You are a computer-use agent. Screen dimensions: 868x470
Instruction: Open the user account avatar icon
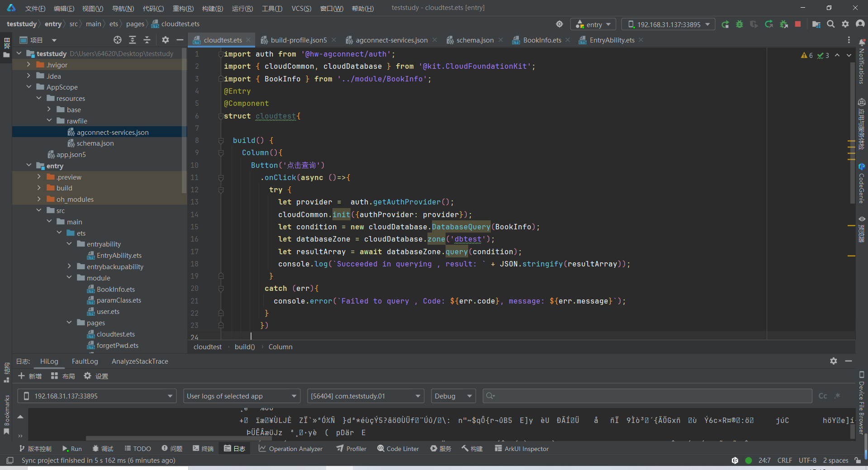tap(860, 24)
